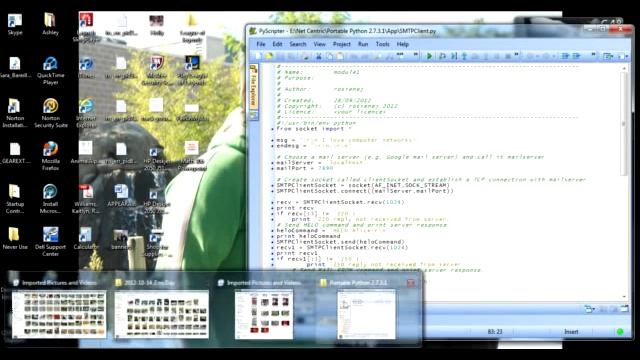Select the Internet Explorer desktop icon
This screenshot has width=640, height=360.
(x=86, y=113)
